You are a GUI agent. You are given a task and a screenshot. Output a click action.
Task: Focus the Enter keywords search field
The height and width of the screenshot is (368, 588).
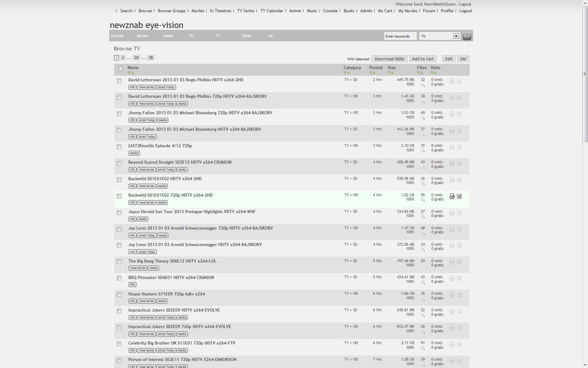coord(400,36)
